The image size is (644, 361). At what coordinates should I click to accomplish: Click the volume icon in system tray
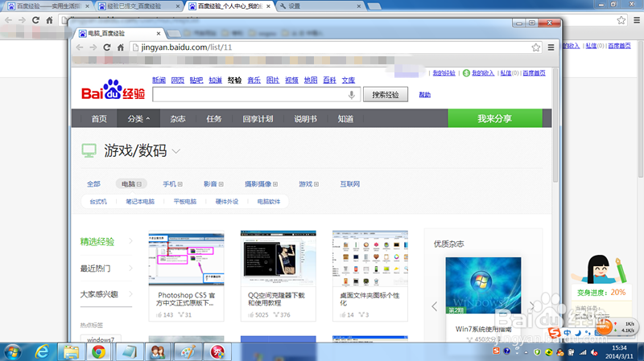click(594, 352)
